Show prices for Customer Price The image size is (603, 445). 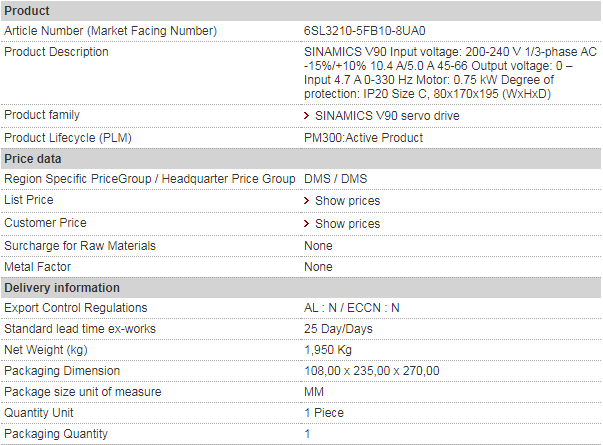(x=347, y=224)
